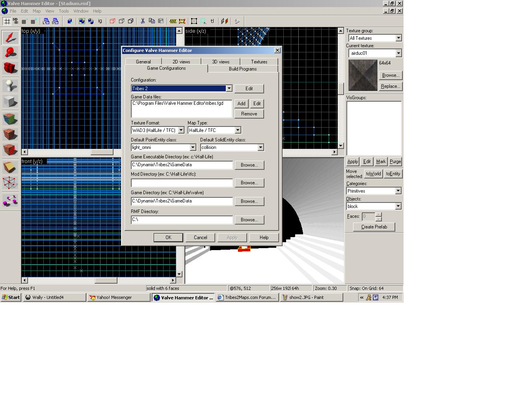Select the grey cube Block tool
This screenshot has width=532, height=399.
click(10, 101)
